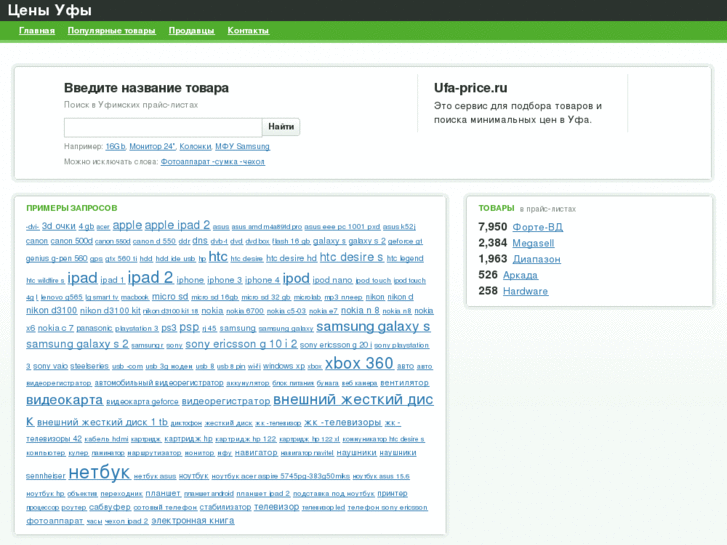Open the телевизор tag
Screen dimensions: 727x545
(276, 507)
